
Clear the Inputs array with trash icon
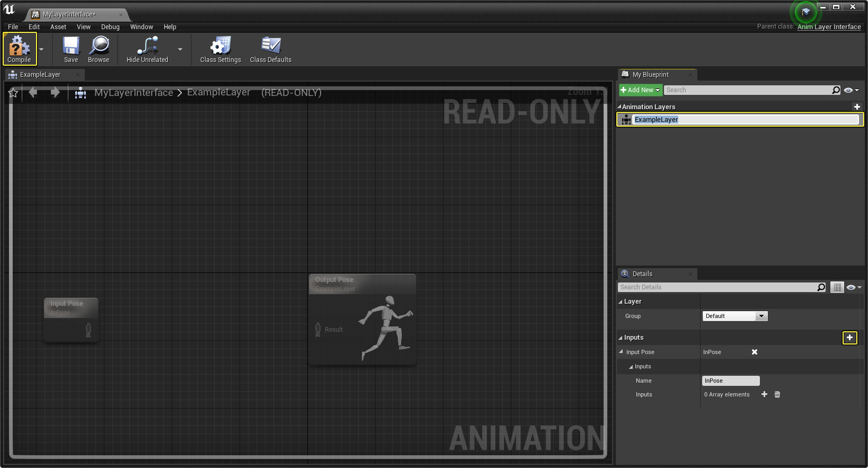tap(777, 394)
